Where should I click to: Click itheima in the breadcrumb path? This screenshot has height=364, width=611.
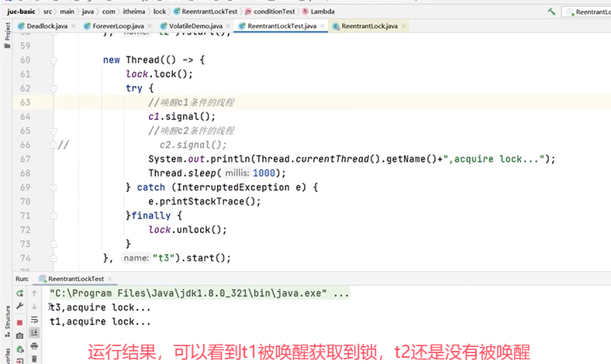(134, 12)
